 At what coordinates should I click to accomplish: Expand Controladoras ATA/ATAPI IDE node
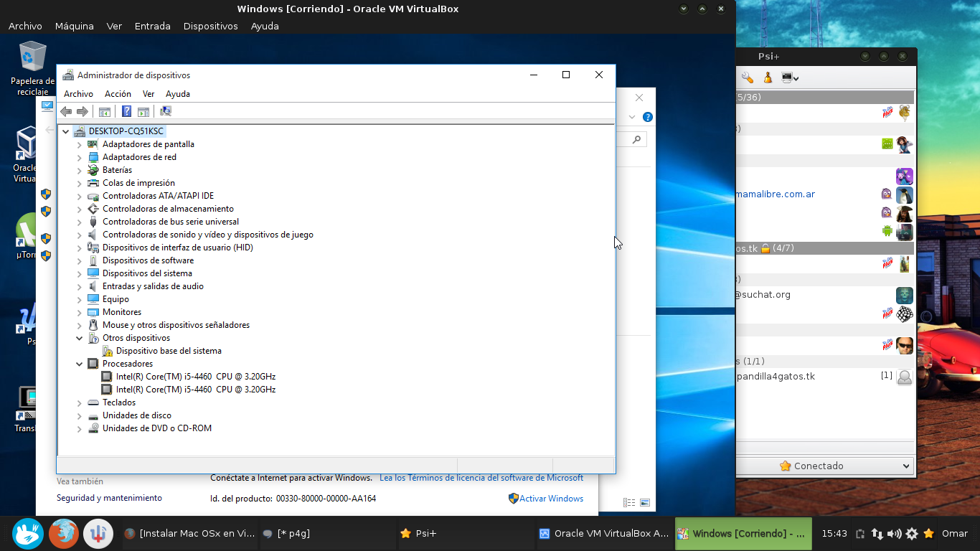tap(80, 196)
